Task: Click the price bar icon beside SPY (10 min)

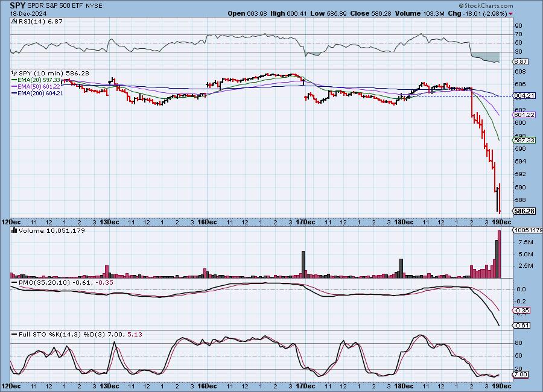Action: [14, 73]
